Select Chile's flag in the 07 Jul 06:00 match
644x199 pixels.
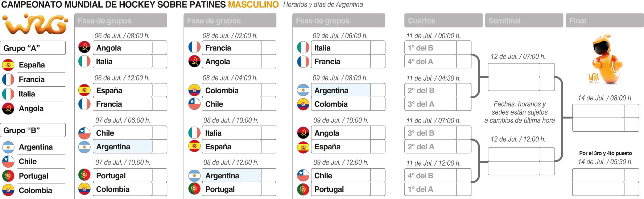click(x=84, y=133)
